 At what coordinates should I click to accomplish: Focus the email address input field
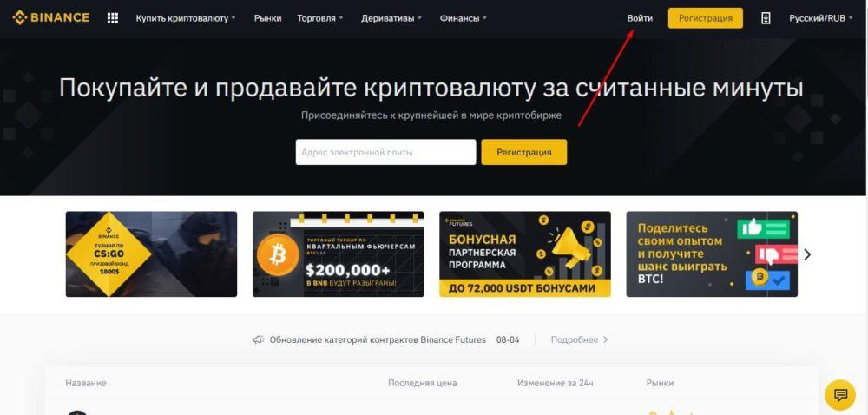[386, 152]
